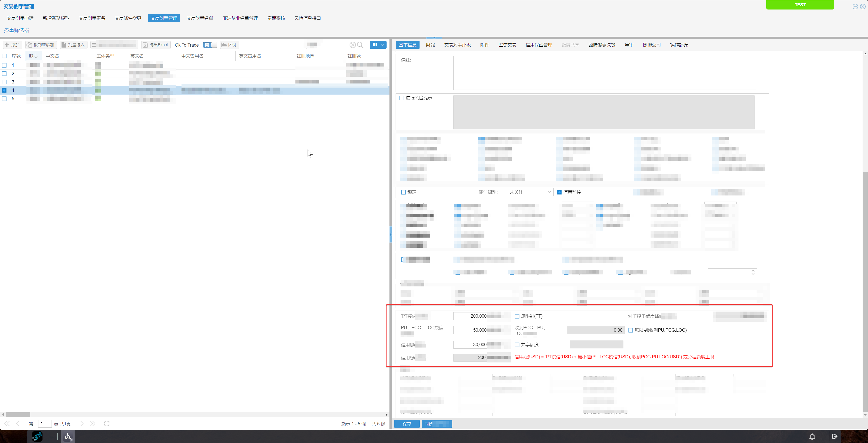Viewport: 868px width, 443px height.
Task: Open the blurred list menu dropdown in toolbar
Action: pyautogui.click(x=115, y=45)
